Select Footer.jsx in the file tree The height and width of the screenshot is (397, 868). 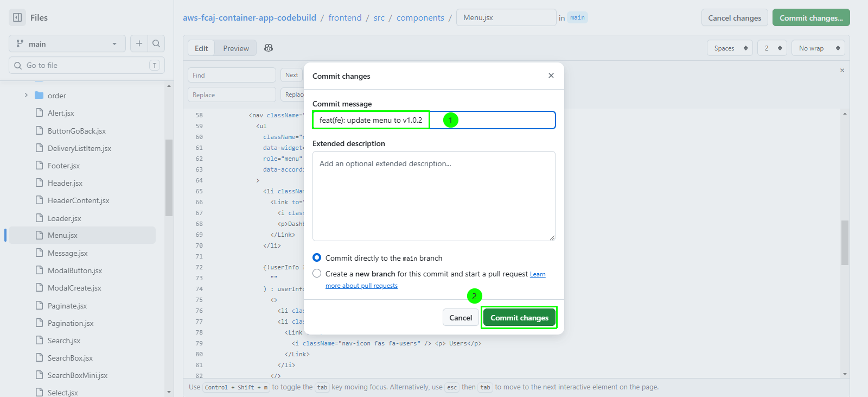tap(63, 166)
